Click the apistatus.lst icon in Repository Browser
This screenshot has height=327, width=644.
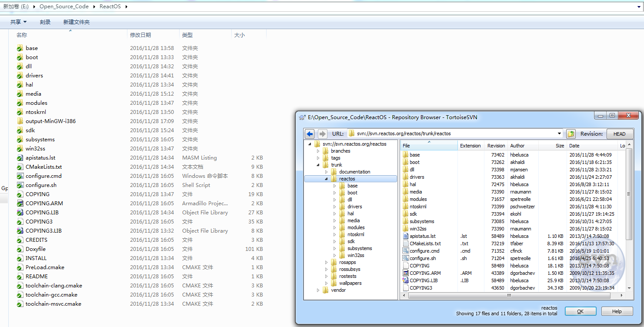[406, 236]
